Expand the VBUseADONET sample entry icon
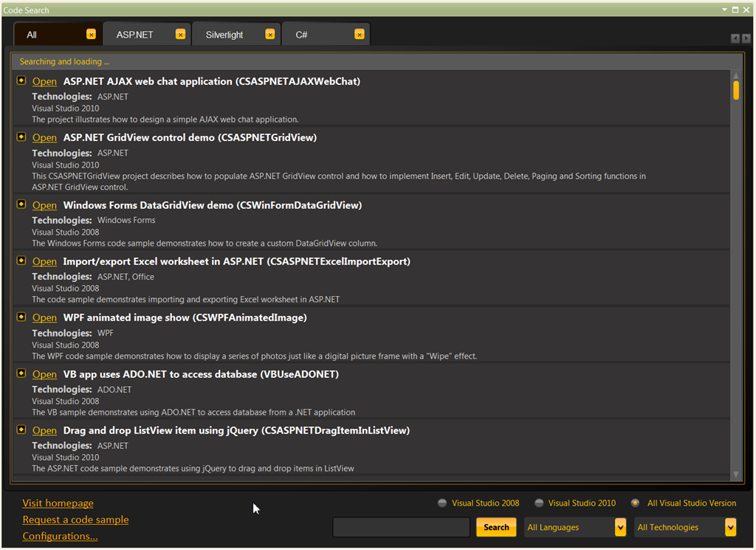 21,373
